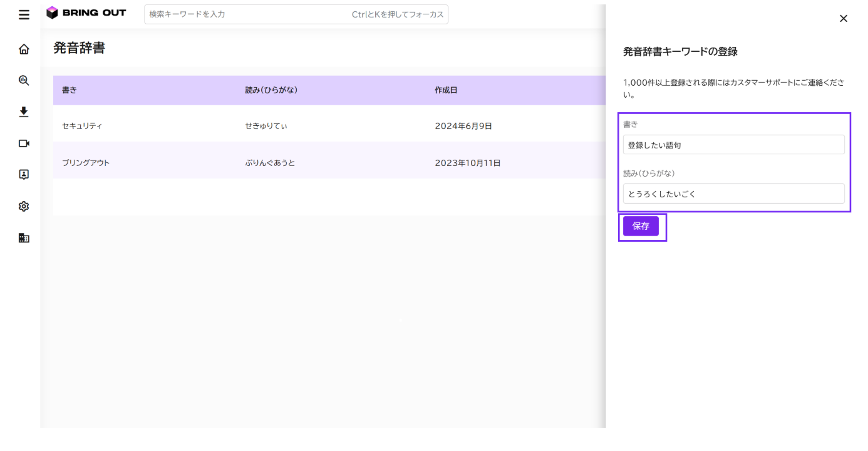Open the company building icon in sidebar
This screenshot has width=868, height=451.
click(24, 238)
